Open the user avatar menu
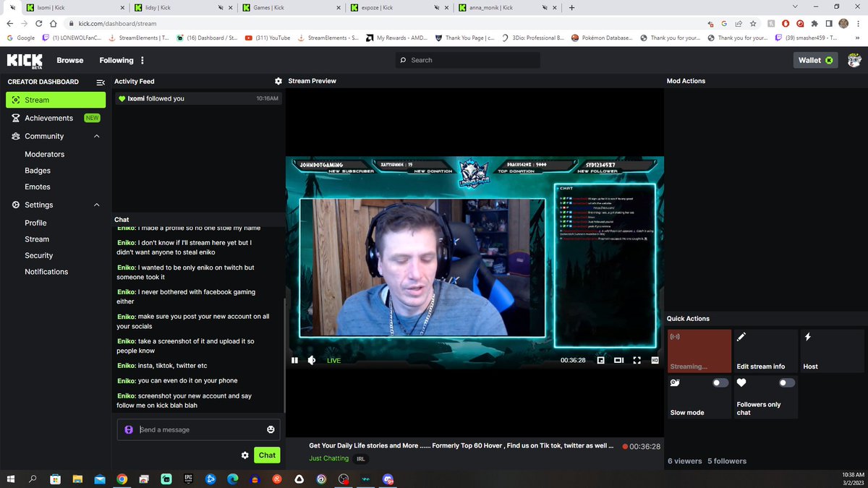Screen dimensions: 868x488 tap(854, 60)
